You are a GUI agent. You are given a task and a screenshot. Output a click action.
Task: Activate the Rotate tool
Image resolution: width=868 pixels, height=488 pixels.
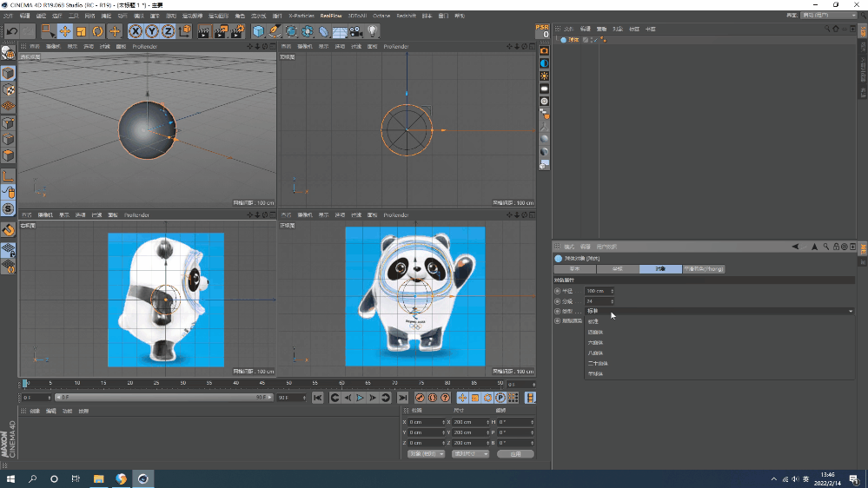click(x=98, y=31)
